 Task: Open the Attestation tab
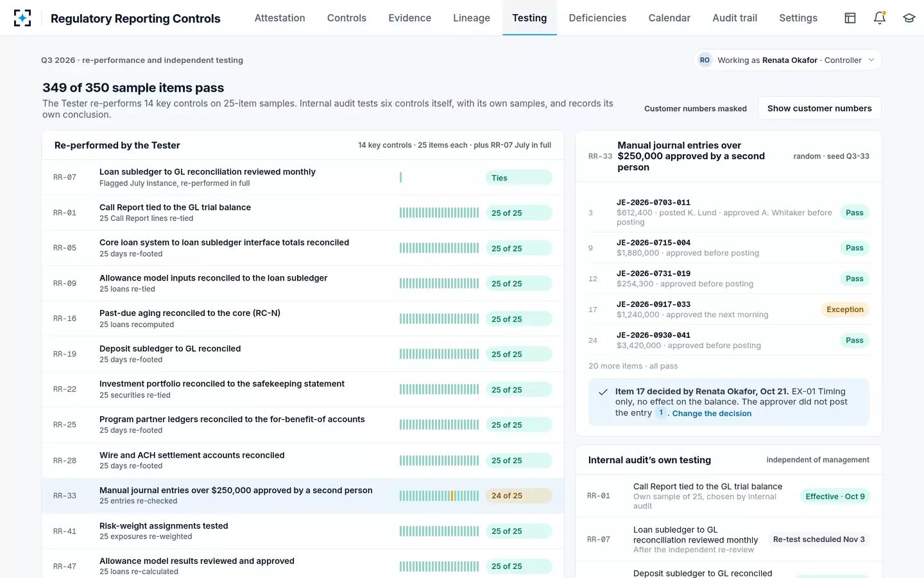pyautogui.click(x=280, y=18)
